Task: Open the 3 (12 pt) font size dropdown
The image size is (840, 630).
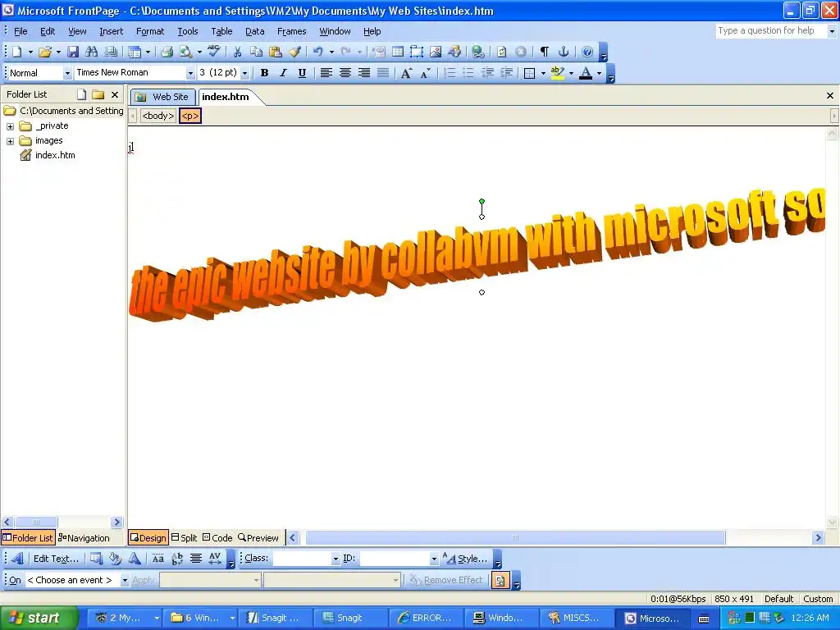Action: pyautogui.click(x=244, y=73)
